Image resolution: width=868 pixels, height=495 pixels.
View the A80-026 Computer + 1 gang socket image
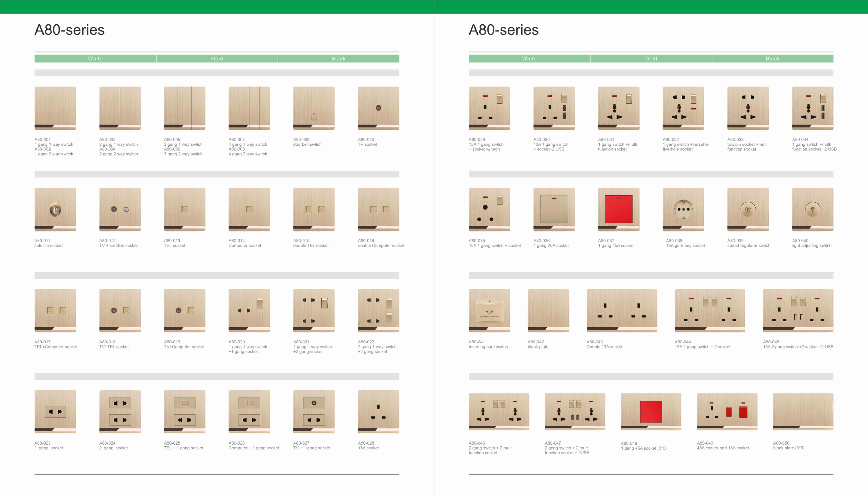point(249,412)
